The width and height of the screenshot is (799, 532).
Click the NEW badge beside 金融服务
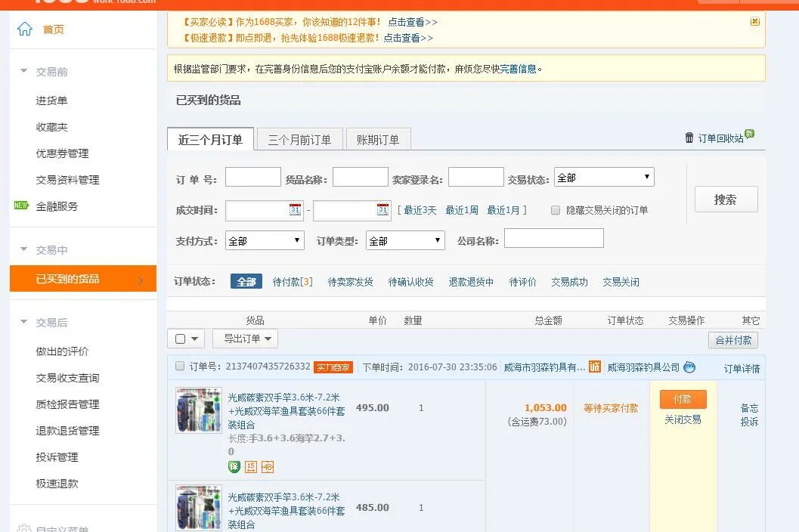click(x=21, y=206)
